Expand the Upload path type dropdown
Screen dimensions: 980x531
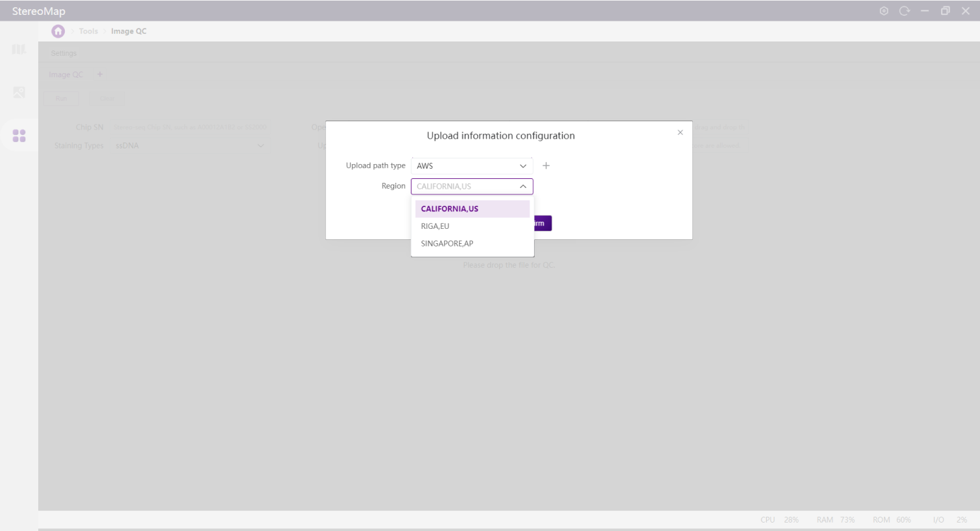click(471, 166)
